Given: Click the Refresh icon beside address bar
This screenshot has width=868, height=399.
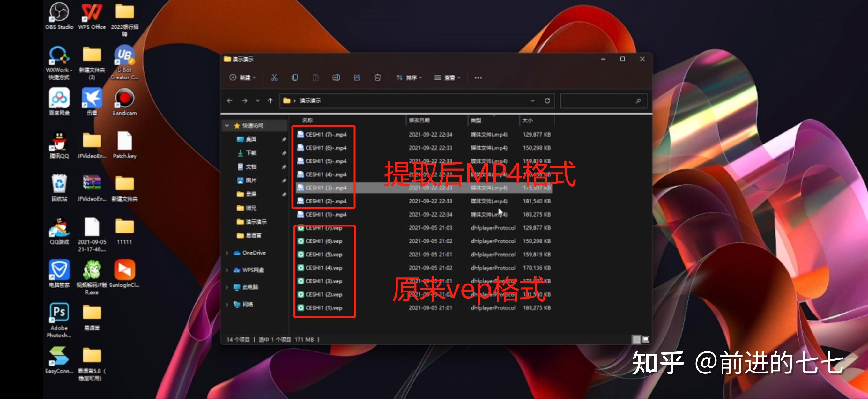Looking at the screenshot, I should coord(547,101).
